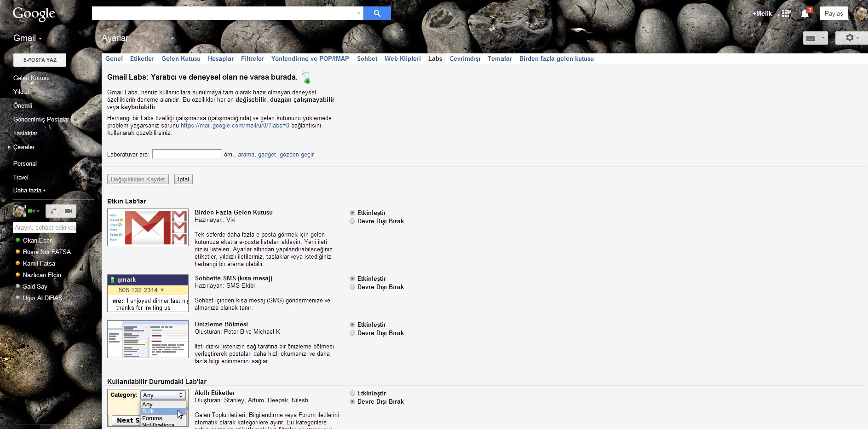Screen dimensions: 868x429
Task: Open the notifications bell
Action: point(805,13)
